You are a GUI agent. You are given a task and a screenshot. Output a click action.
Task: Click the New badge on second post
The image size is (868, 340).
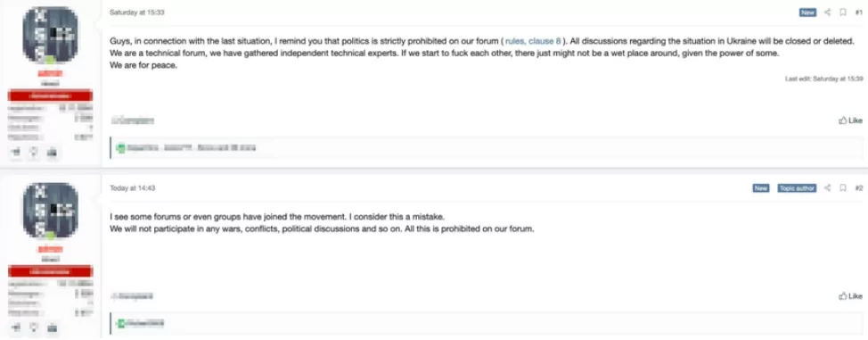coord(761,188)
